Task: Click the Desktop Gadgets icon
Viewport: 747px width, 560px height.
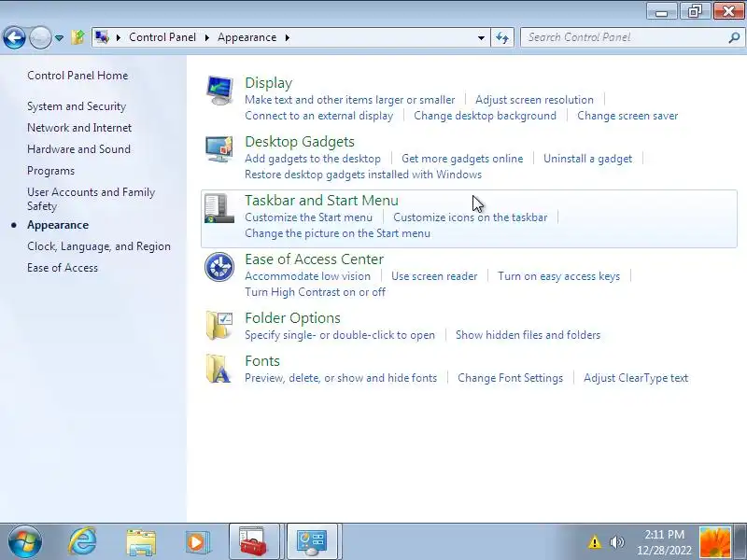Action: [219, 149]
